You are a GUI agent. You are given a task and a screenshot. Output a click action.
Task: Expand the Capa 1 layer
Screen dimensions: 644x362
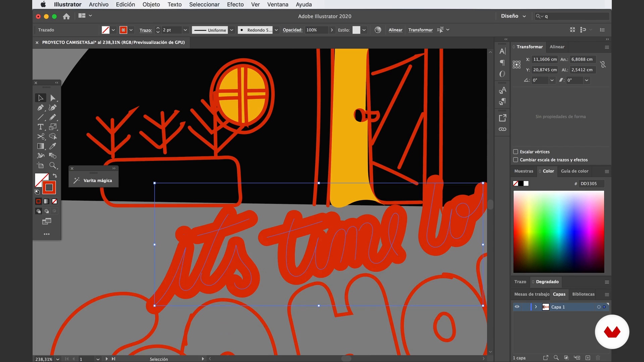(x=536, y=307)
